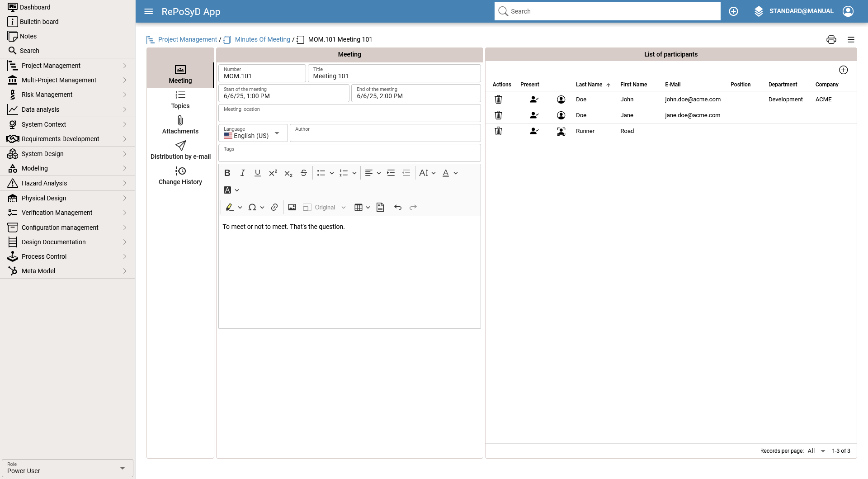The width and height of the screenshot is (868, 479).
Task: Toggle present status for Jane Doe
Action: tap(534, 115)
